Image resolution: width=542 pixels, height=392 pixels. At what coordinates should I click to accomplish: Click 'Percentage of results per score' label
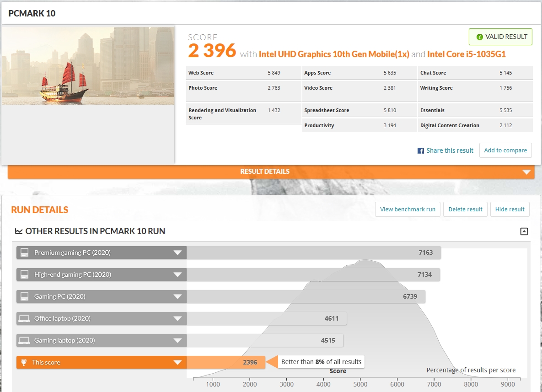(471, 370)
